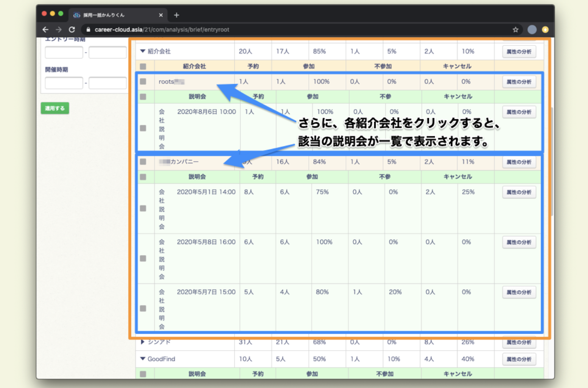This screenshot has height=388, width=588.
Task: Open the gray user profile icon
Action: [532, 30]
